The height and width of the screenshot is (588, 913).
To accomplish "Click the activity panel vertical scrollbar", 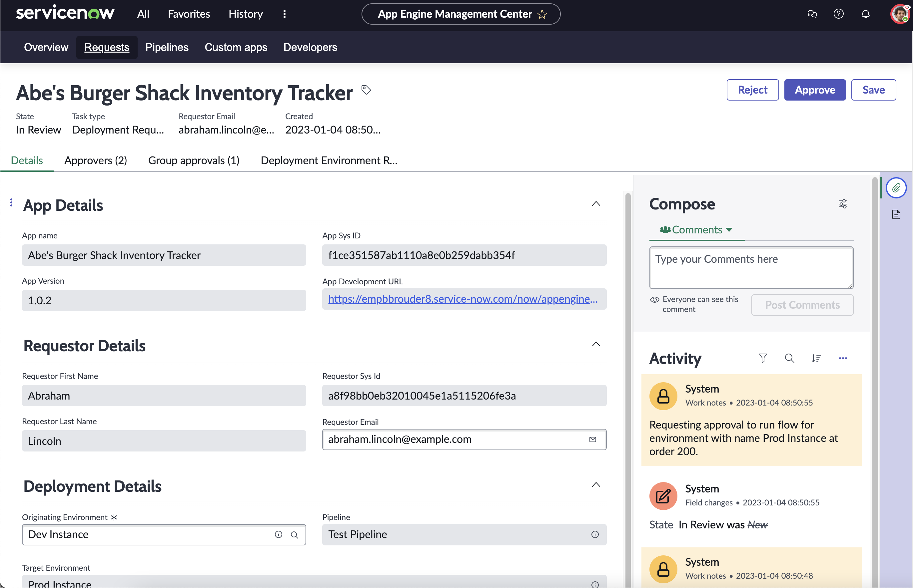I will (x=875, y=383).
